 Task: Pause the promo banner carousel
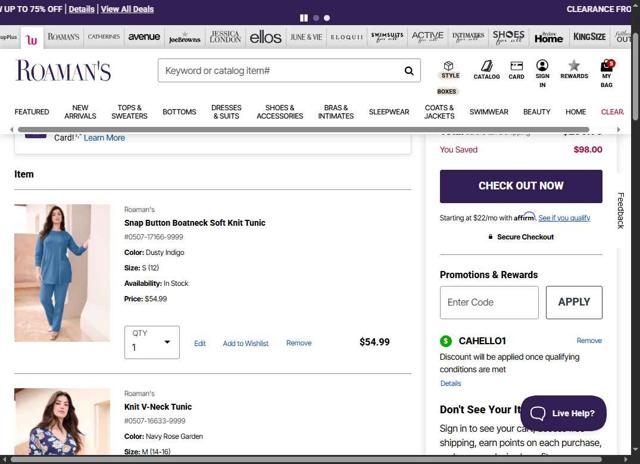(304, 18)
